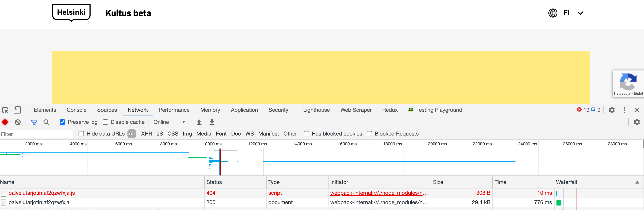Clear the network log
This screenshot has width=644, height=210.
point(18,122)
